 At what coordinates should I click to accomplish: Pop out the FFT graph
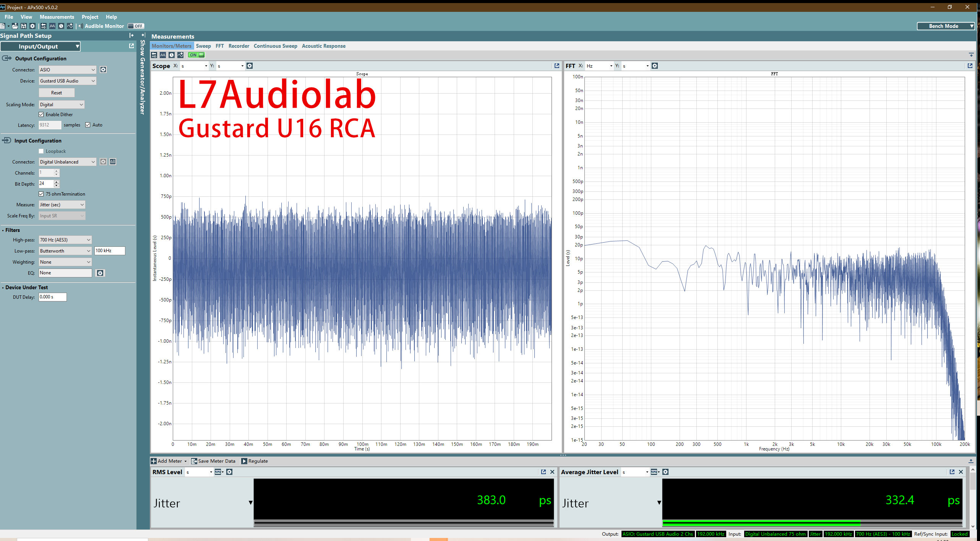970,66
